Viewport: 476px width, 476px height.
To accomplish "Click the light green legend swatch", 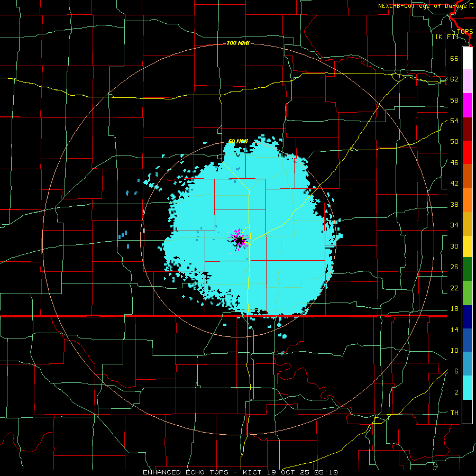I will (467, 293).
